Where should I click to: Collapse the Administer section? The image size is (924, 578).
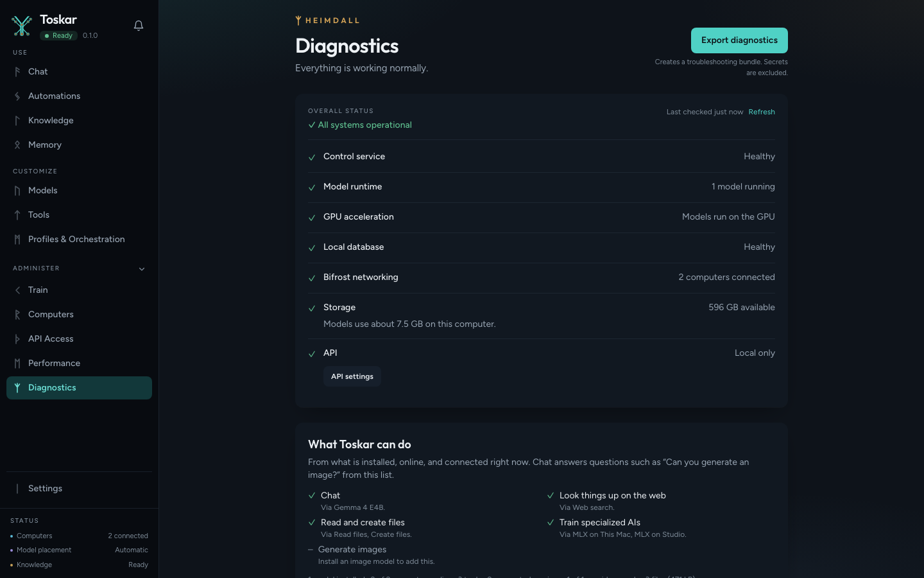pyautogui.click(x=142, y=269)
